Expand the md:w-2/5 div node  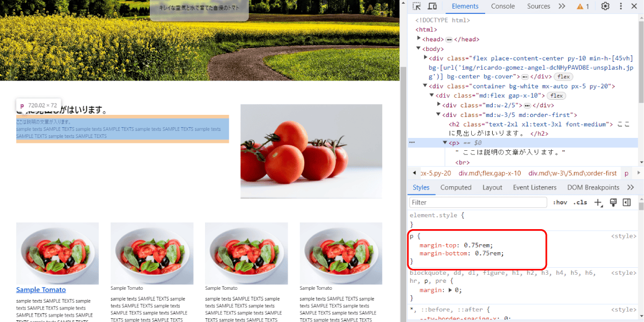438,105
